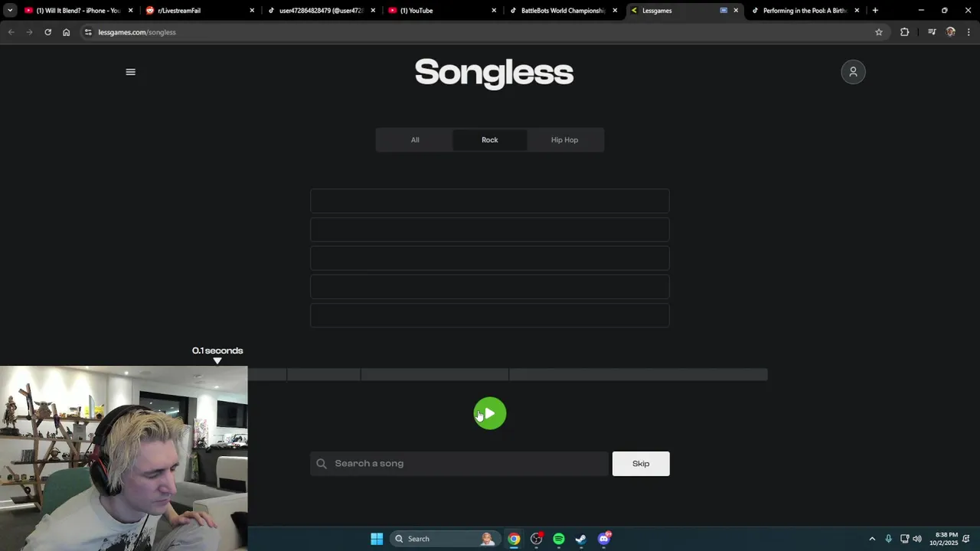Click the Skip button
The height and width of the screenshot is (551, 980).
[x=641, y=464]
